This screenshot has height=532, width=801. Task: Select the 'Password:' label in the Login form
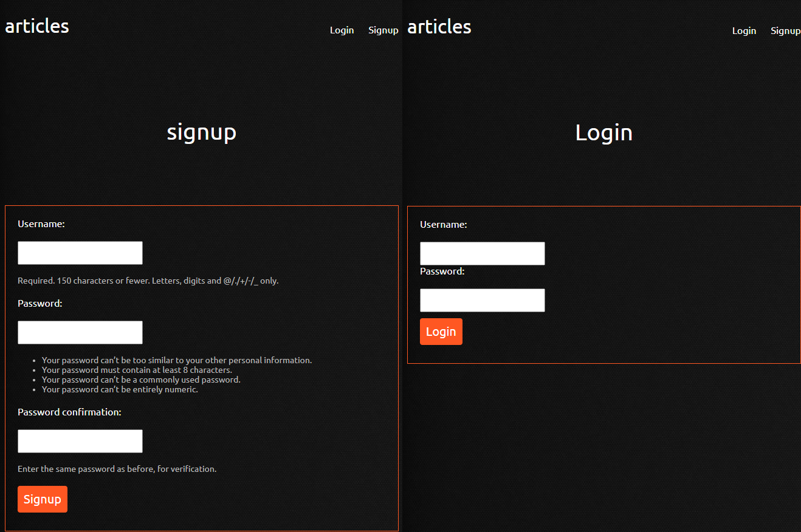[x=442, y=271]
